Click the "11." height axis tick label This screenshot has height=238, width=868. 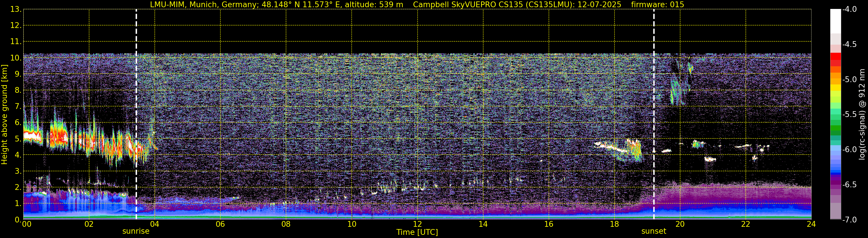16,42
